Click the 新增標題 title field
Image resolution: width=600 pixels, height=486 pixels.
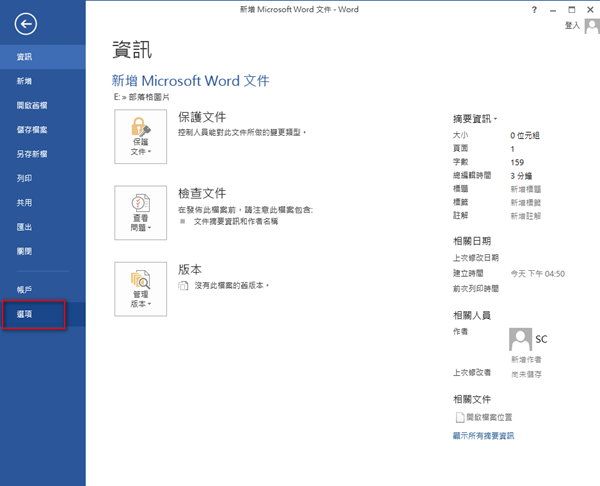pyautogui.click(x=526, y=189)
